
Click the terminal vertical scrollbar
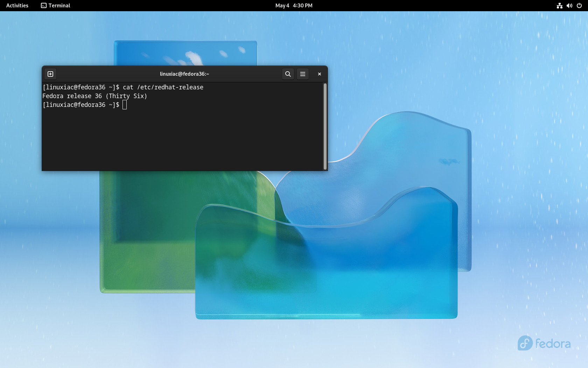(325, 127)
